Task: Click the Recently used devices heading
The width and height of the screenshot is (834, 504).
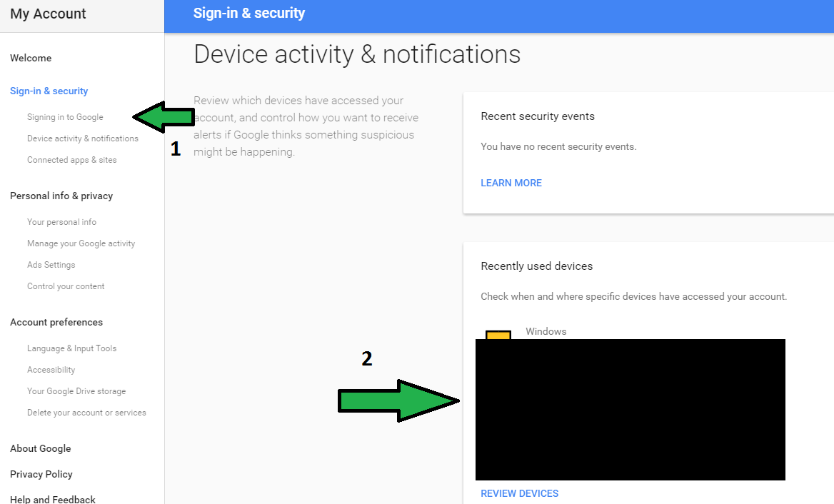Action: [x=537, y=266]
